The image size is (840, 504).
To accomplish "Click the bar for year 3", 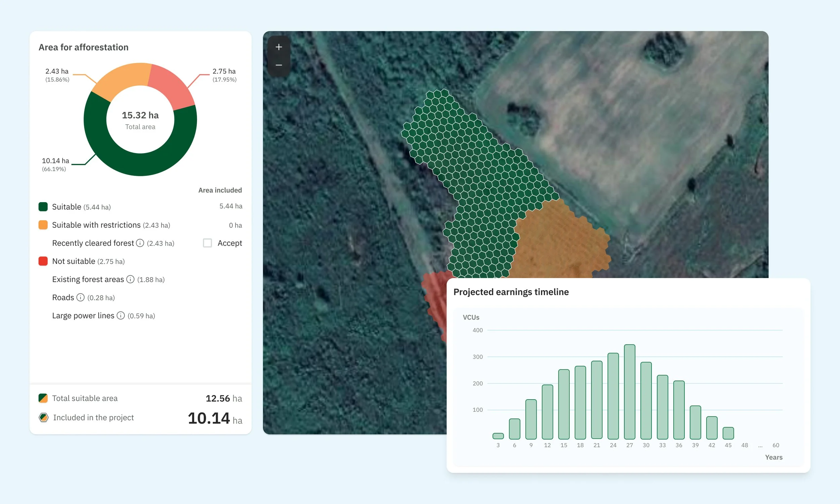I will pos(498,436).
